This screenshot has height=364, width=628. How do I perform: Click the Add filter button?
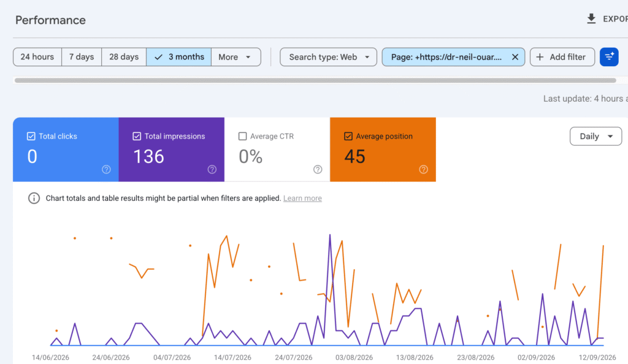pyautogui.click(x=562, y=57)
